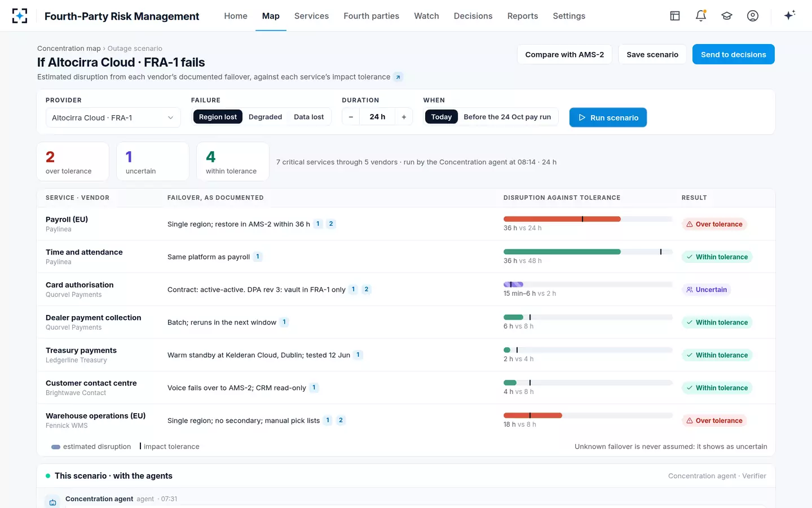Open the sparkle AI assistant icon
The width and height of the screenshot is (812, 508).
tap(789, 15)
